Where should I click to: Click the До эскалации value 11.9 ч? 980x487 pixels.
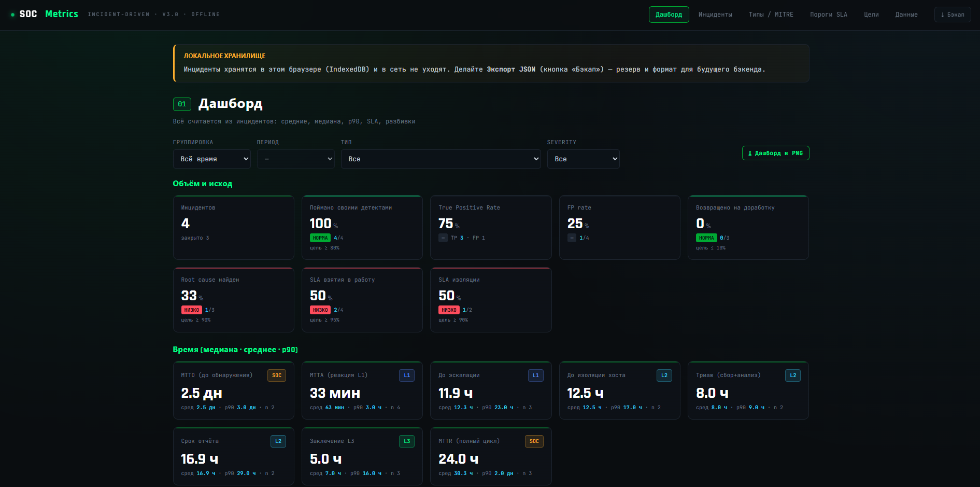point(456,393)
